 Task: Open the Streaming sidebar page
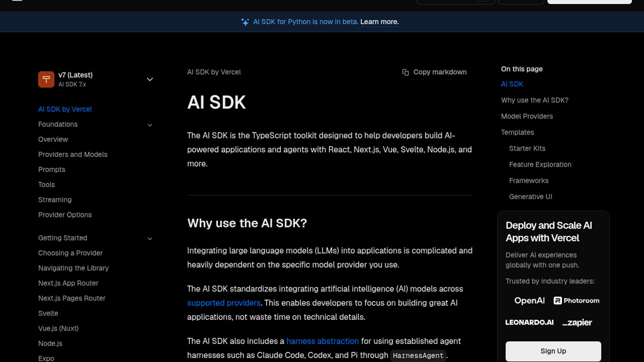[x=55, y=200]
